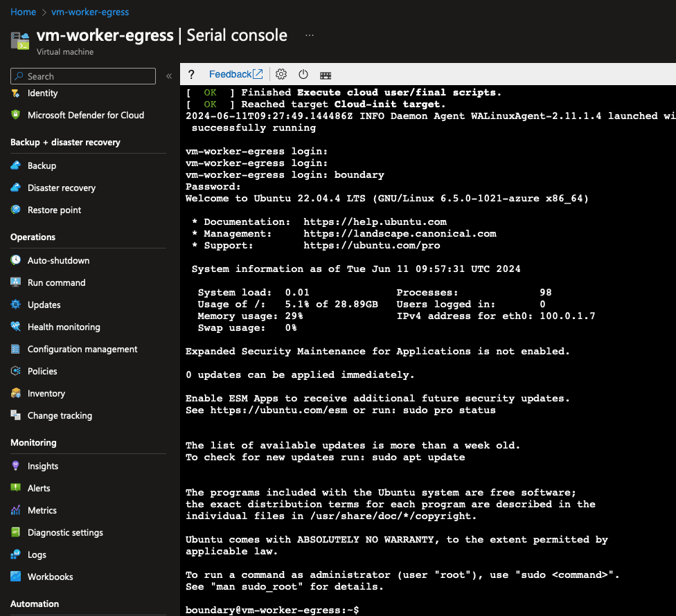
Task: Navigate to Configuration management
Action: pos(82,349)
